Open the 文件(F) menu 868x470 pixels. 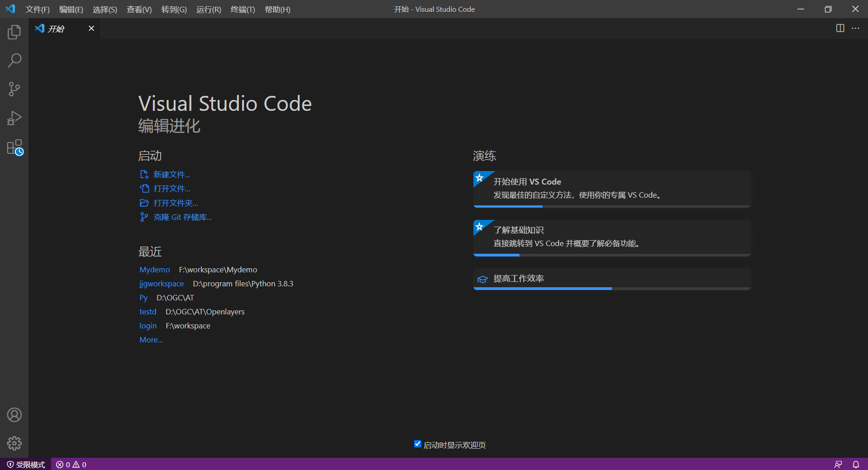click(x=38, y=9)
